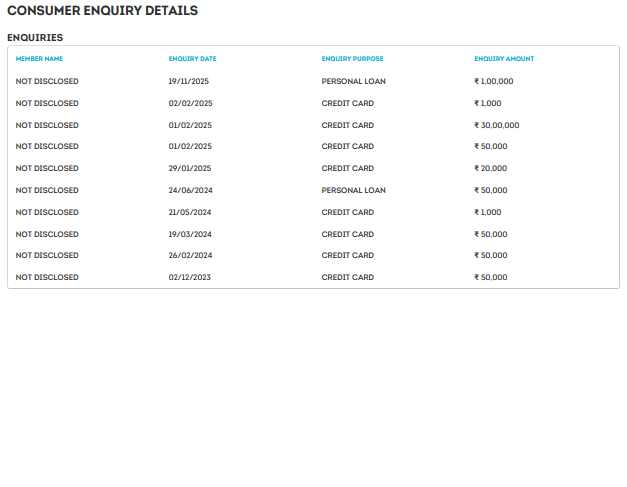Click the enquiry date '29/01/2025'

[x=190, y=168]
